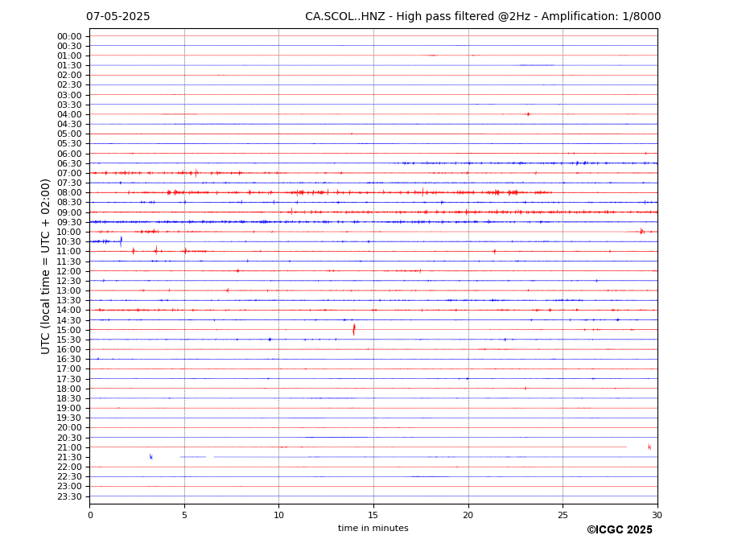This screenshot has width=746, height=560.
Task: Click the x-axis tick label 5
Action: [x=184, y=515]
